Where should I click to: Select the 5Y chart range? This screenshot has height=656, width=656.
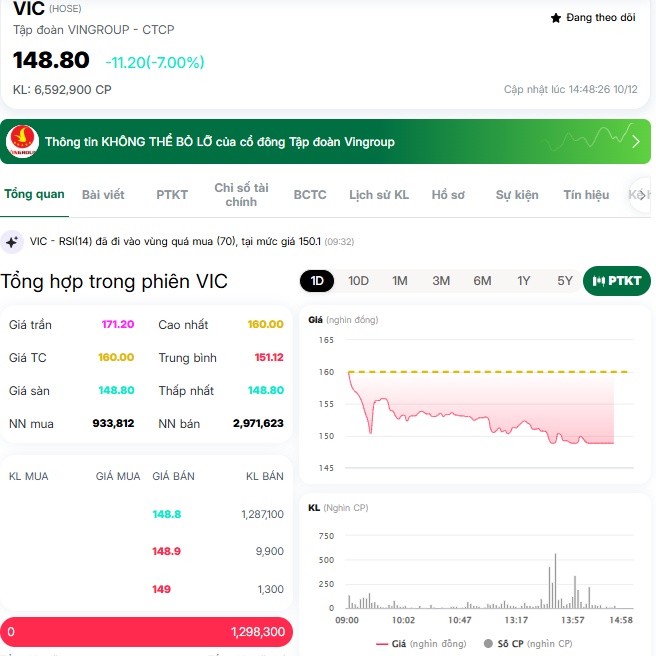coord(565,281)
